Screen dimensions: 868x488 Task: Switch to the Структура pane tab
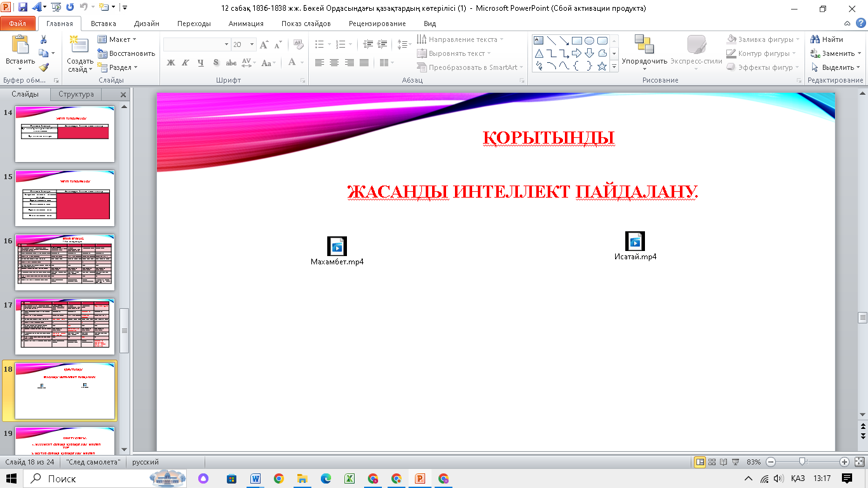[x=76, y=94]
